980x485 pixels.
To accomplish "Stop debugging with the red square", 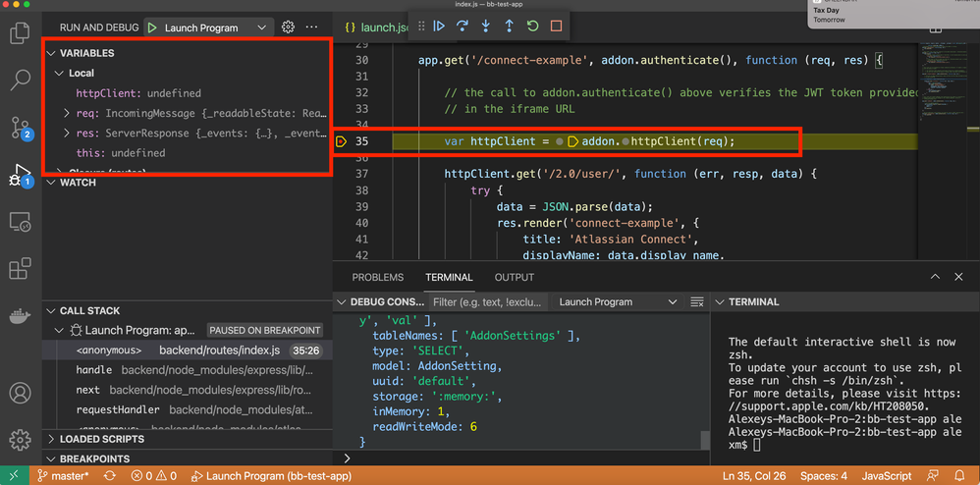I will click(556, 27).
